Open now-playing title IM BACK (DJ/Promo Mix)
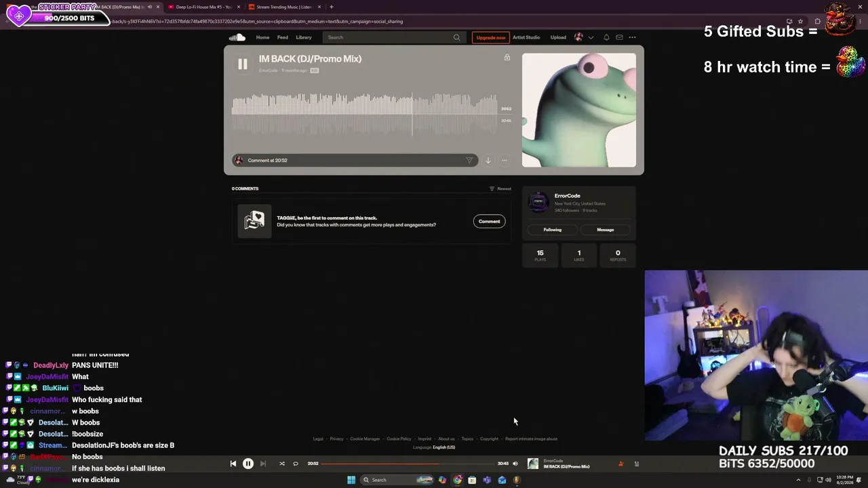 click(x=566, y=467)
